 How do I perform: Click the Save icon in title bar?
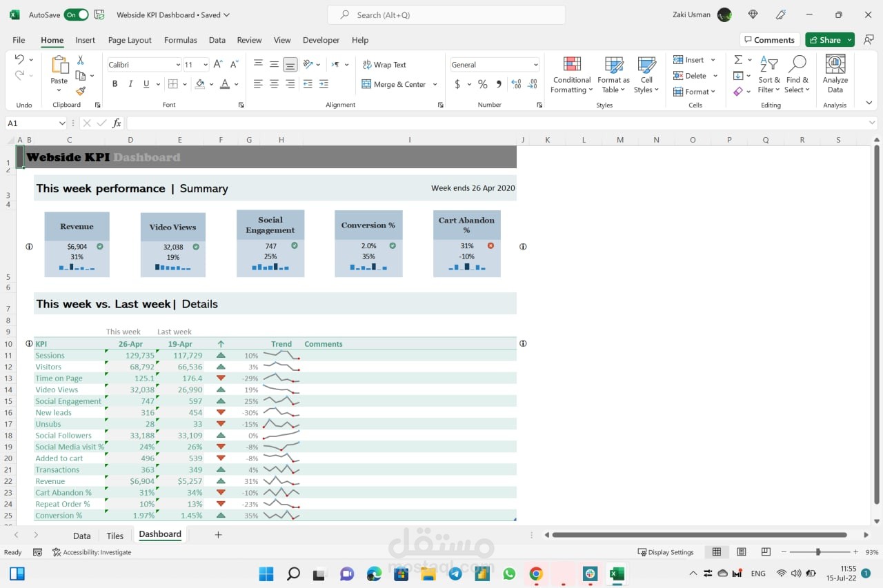coord(99,14)
